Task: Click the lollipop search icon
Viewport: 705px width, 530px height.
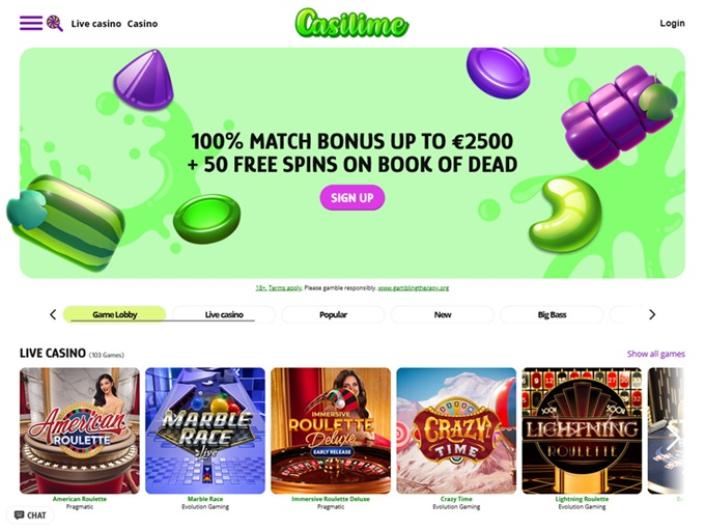Action: pos(55,23)
